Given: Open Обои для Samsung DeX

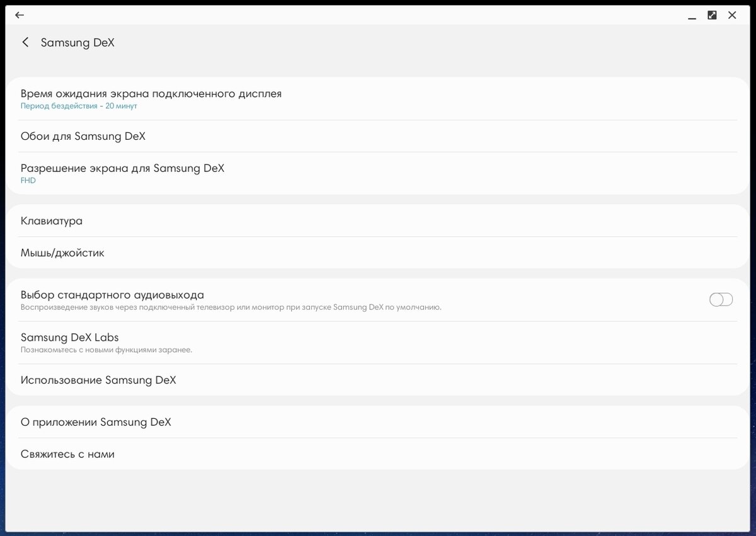Looking at the screenshot, I should click(378, 136).
